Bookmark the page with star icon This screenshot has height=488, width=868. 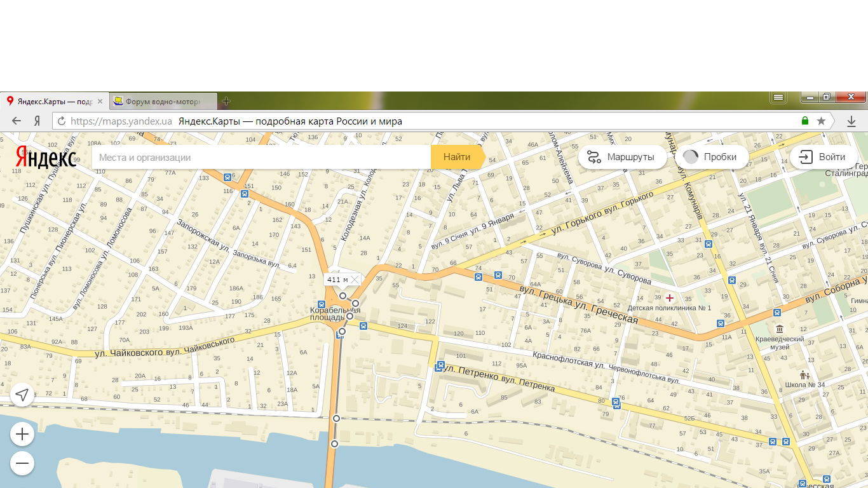tap(821, 121)
